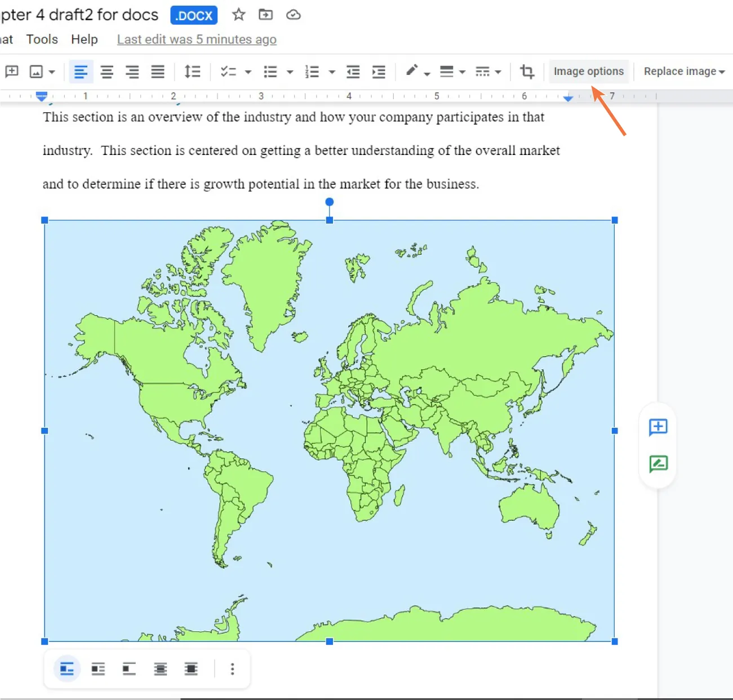Open more image layout options via three dots
Screen dimensions: 733x700
pyautogui.click(x=232, y=668)
